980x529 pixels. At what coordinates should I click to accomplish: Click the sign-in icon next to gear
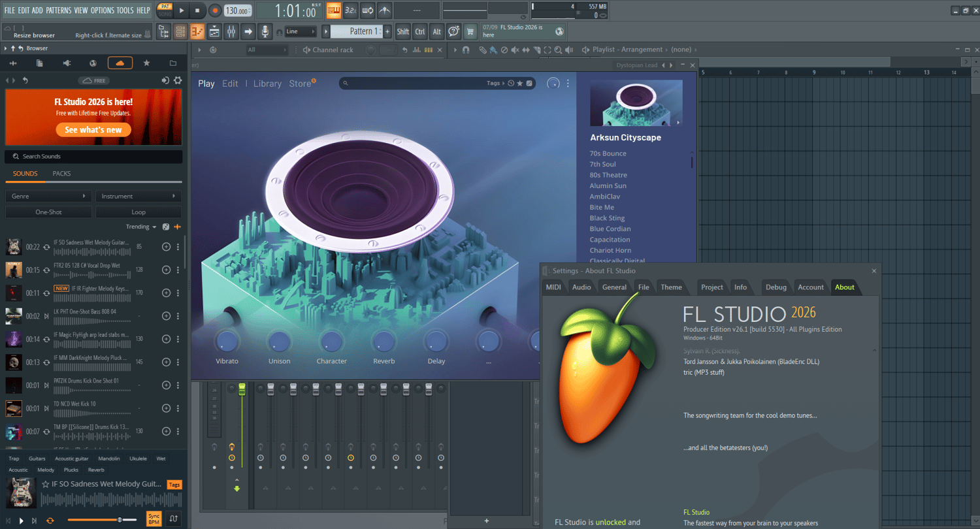[x=165, y=80]
